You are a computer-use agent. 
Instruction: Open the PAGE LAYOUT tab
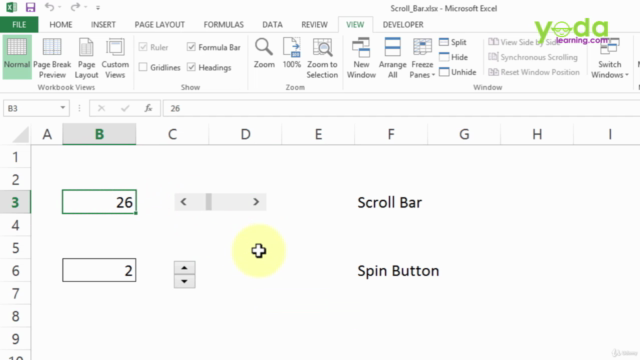coord(160,24)
